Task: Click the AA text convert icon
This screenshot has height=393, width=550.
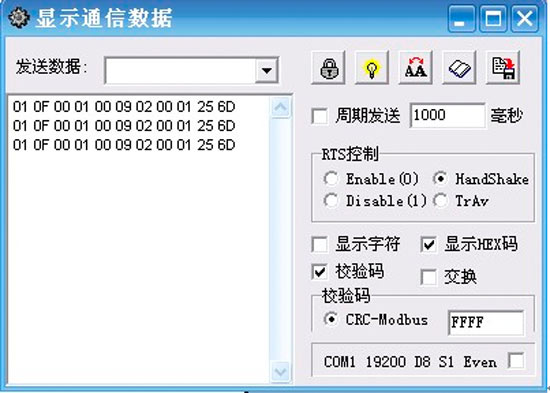Action: click(x=415, y=68)
